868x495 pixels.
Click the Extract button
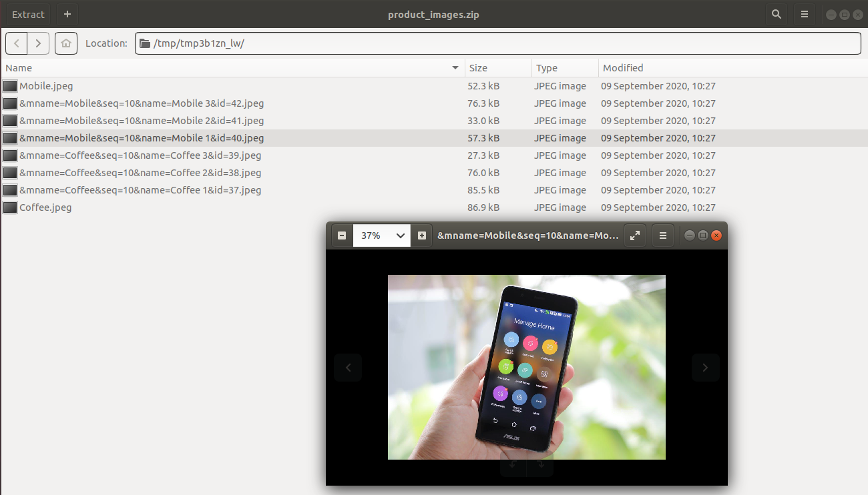[29, 14]
